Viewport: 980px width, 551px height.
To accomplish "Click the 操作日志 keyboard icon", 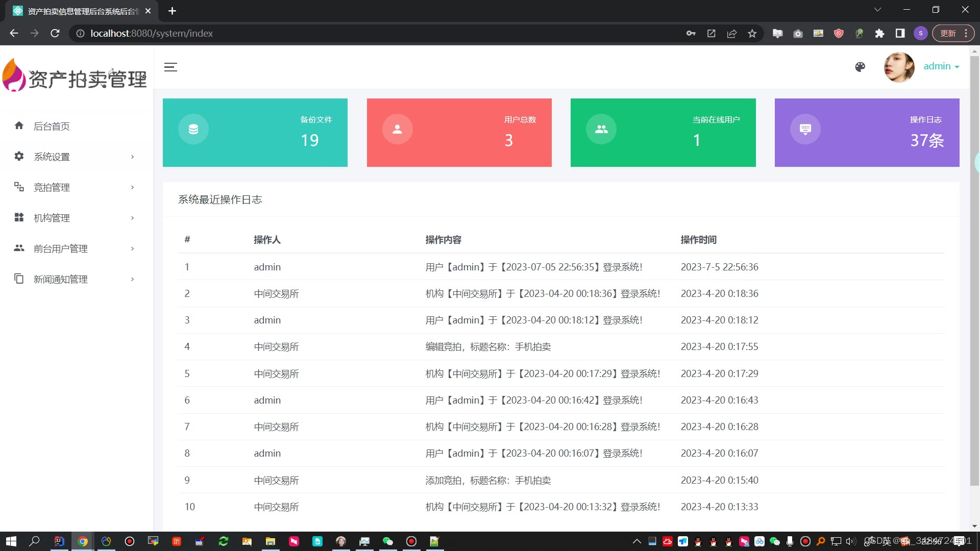I will (x=805, y=129).
